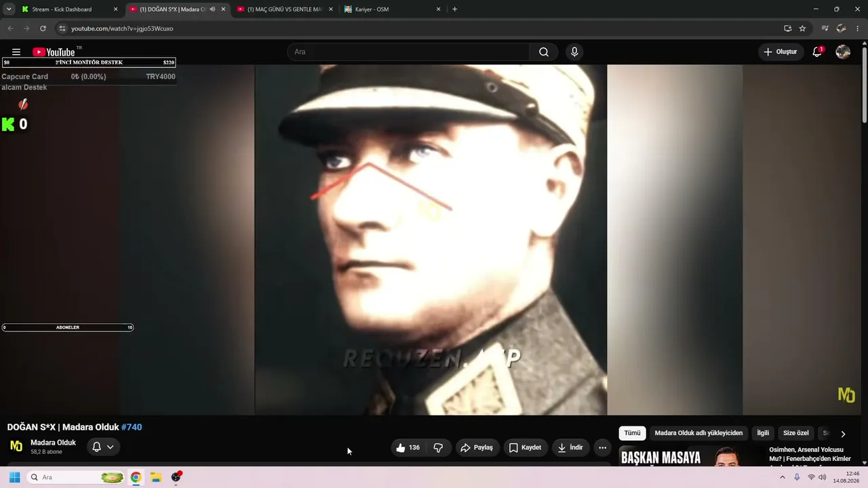The width and height of the screenshot is (868, 488).
Task: Click the taskbar Ara search box
Action: [76, 477]
